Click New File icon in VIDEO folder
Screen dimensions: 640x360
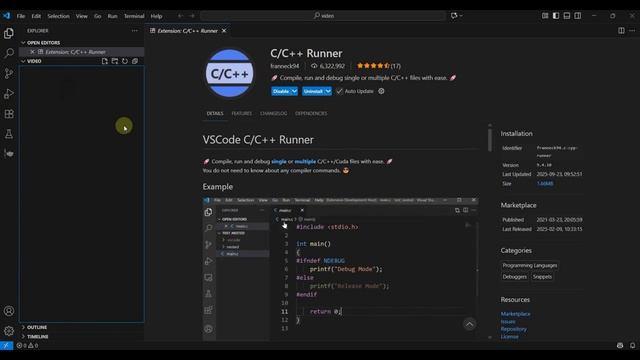(105, 61)
